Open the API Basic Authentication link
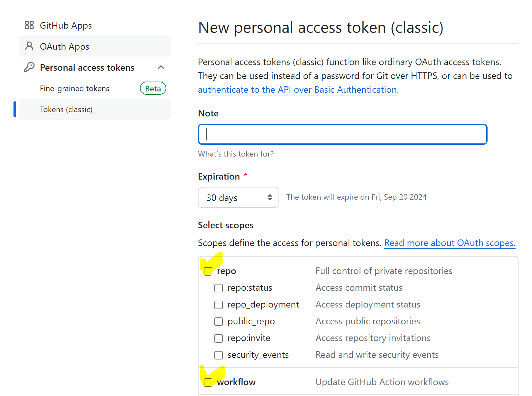Screen dimensions: 532x396 tap(297, 90)
